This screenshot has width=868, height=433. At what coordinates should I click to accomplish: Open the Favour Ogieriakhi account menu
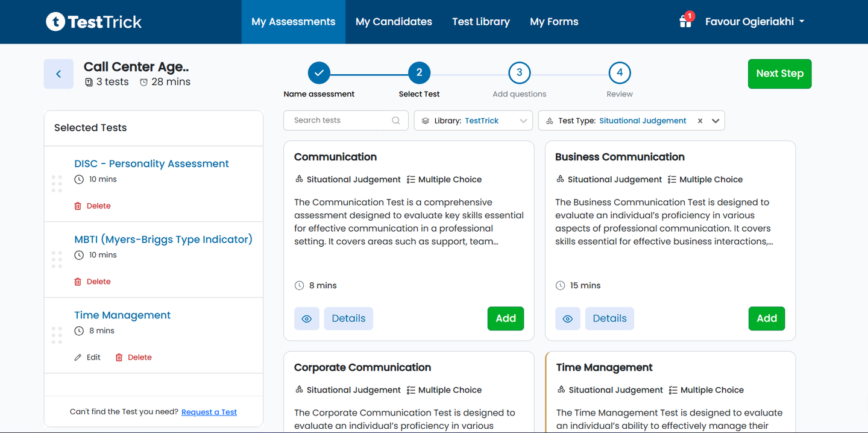pos(755,22)
